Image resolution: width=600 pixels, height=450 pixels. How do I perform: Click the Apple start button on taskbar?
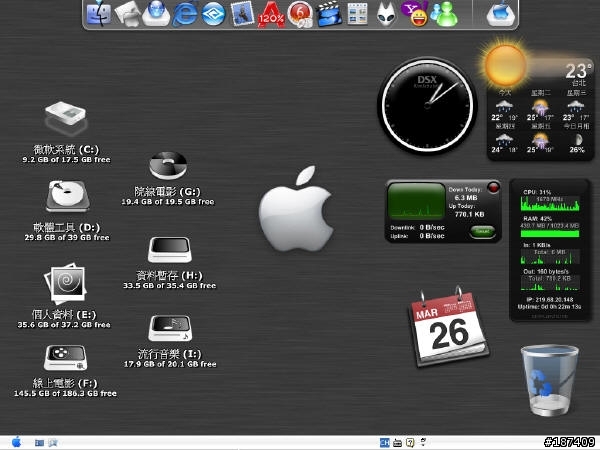pos(16,442)
